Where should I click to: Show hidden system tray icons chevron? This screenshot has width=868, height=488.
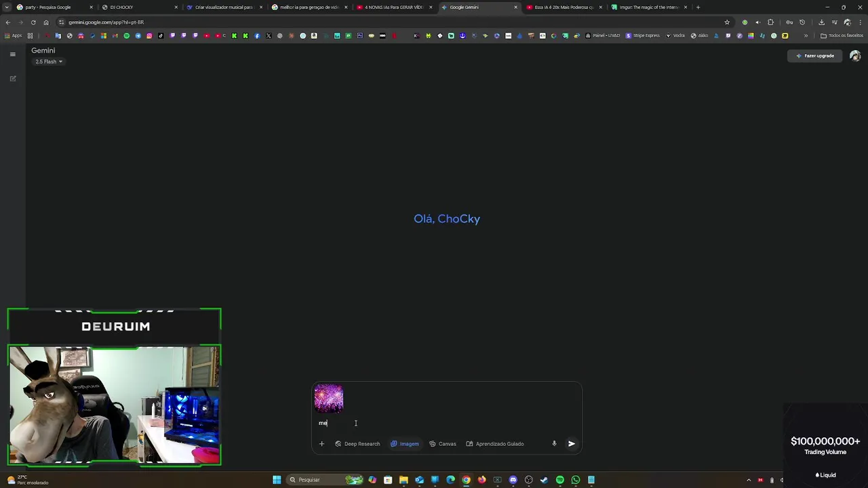tap(749, 480)
